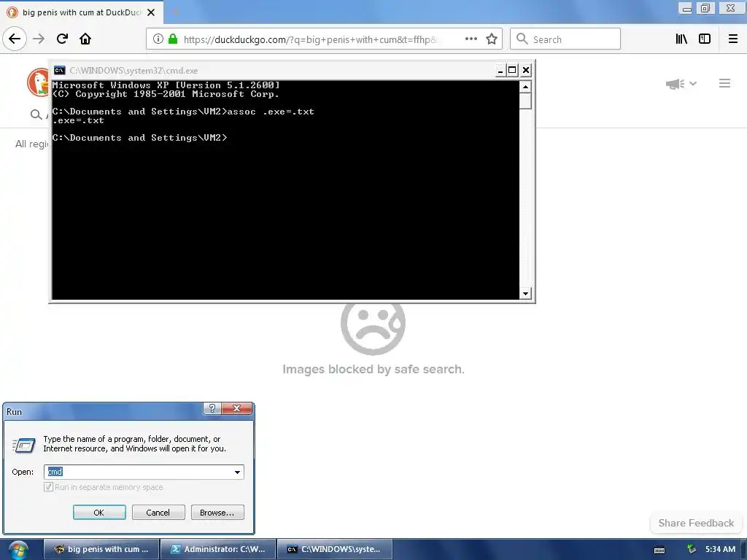Click the DuckDuckGo duck logo

[38, 82]
